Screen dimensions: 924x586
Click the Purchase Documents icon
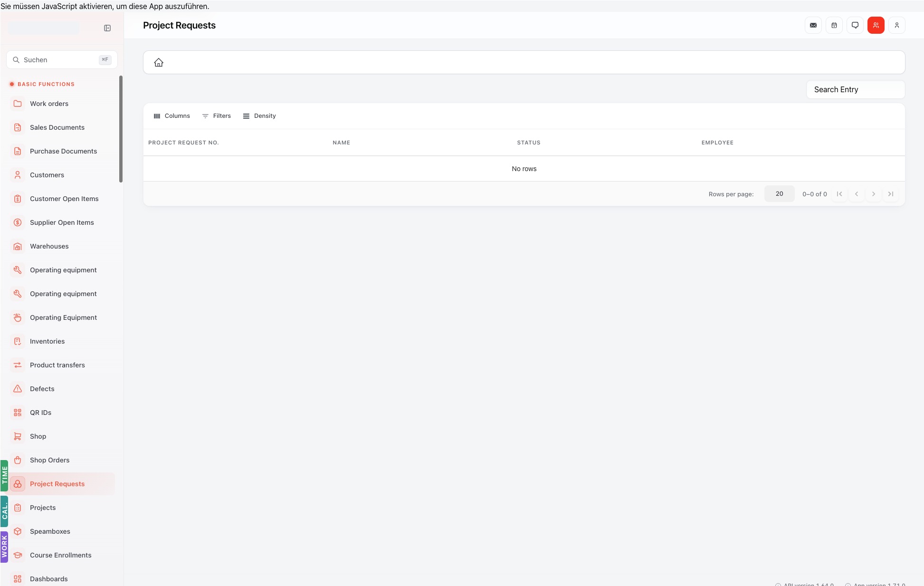pyautogui.click(x=18, y=151)
